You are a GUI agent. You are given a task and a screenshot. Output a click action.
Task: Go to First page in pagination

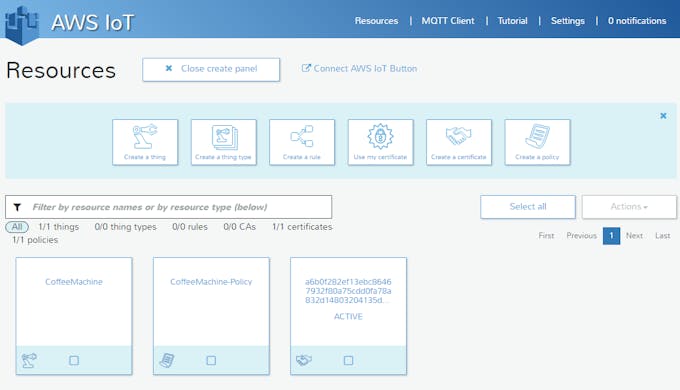(x=546, y=236)
